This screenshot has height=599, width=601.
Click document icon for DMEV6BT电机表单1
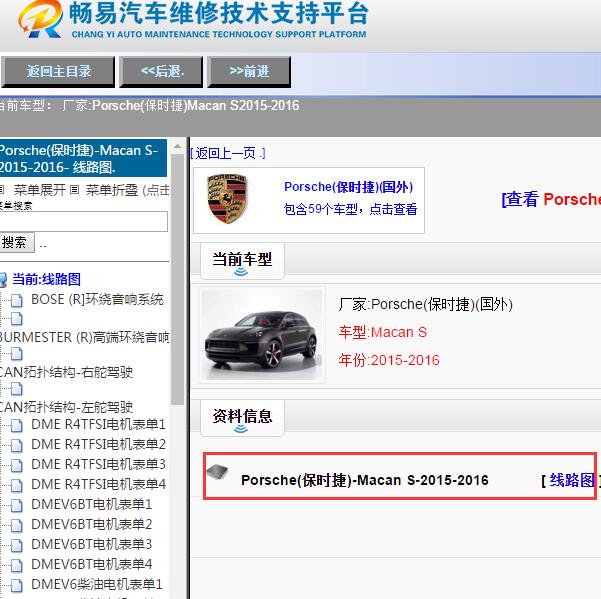point(16,505)
